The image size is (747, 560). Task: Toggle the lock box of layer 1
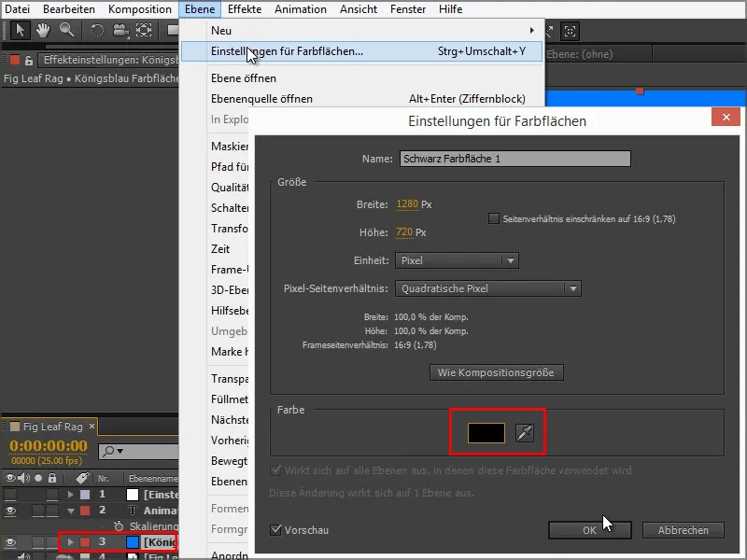[52, 495]
